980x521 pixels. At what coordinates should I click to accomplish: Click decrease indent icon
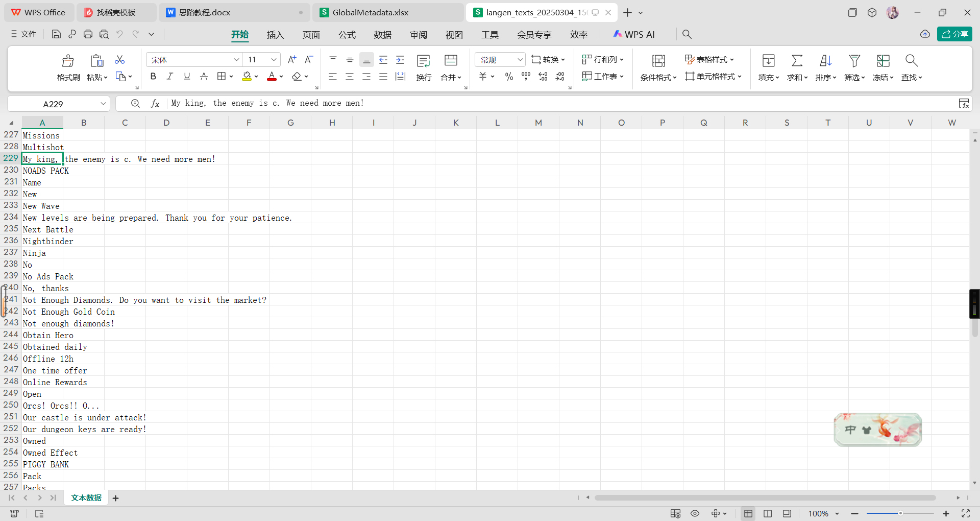(383, 60)
